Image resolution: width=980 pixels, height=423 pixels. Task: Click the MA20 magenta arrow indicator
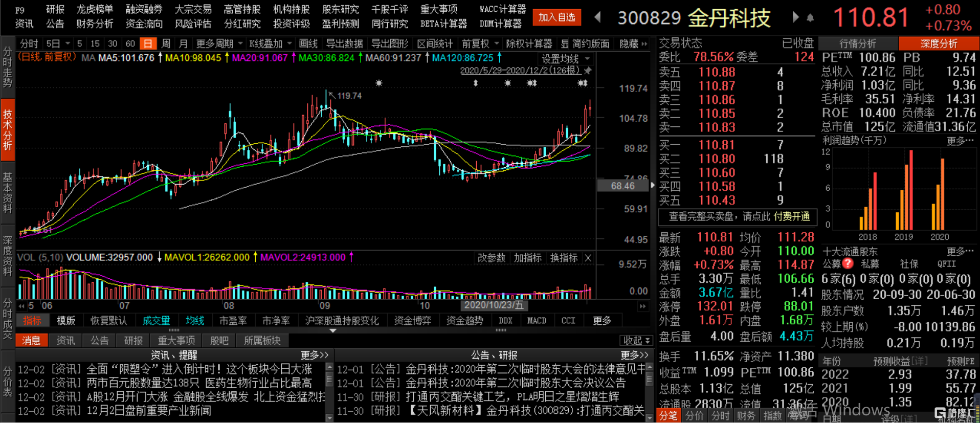point(294,58)
